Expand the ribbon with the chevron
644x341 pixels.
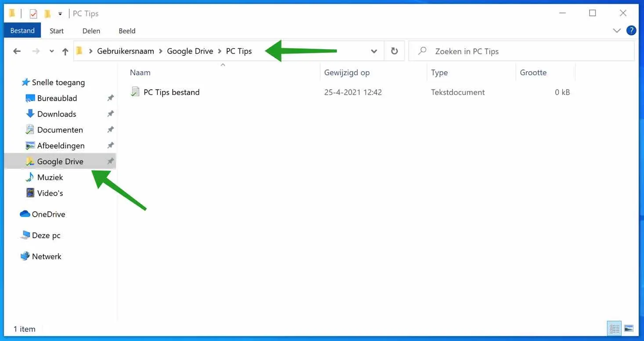(x=617, y=30)
